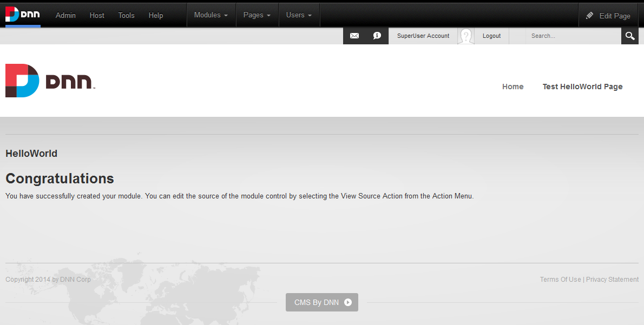Viewport: 644px width, 325px height.
Task: Expand the Users dropdown
Action: pos(299,15)
